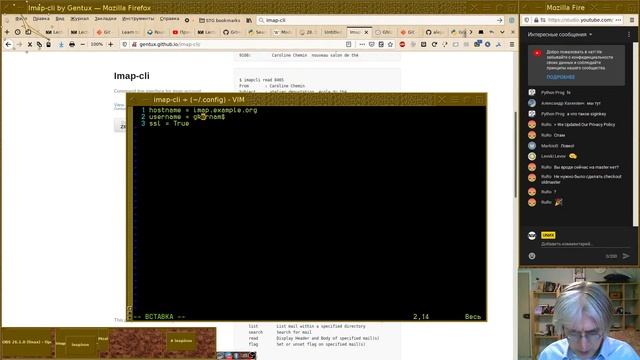The width and height of the screenshot is (640, 360).
Task: Open the Справка menu
Action: click(169, 19)
